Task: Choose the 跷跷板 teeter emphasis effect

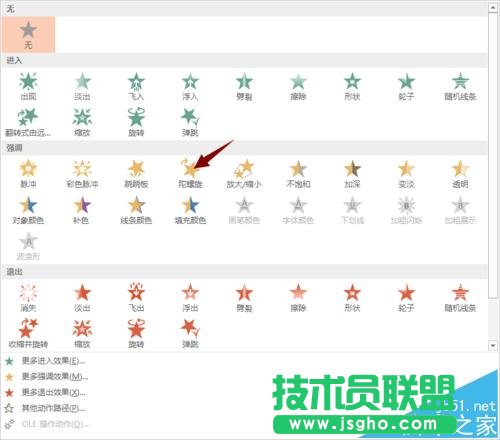Action: coord(136,174)
